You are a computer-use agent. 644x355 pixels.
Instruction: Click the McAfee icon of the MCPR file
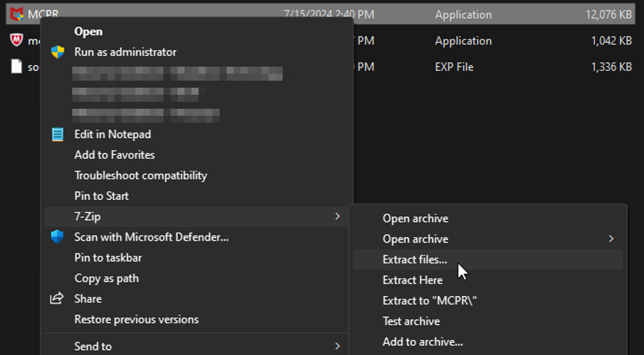pyautogui.click(x=16, y=14)
